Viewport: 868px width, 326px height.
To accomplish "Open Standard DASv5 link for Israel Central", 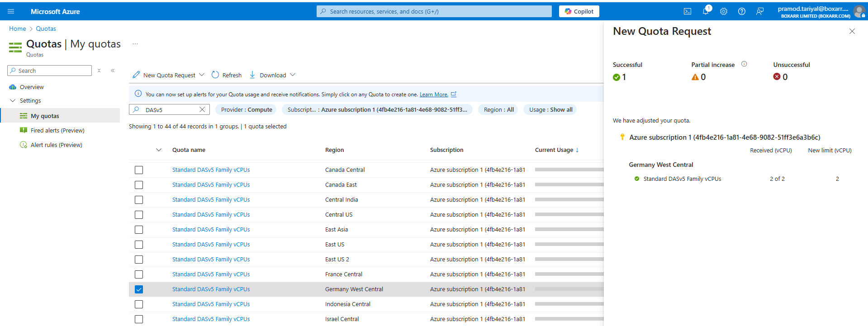I will pos(211,319).
